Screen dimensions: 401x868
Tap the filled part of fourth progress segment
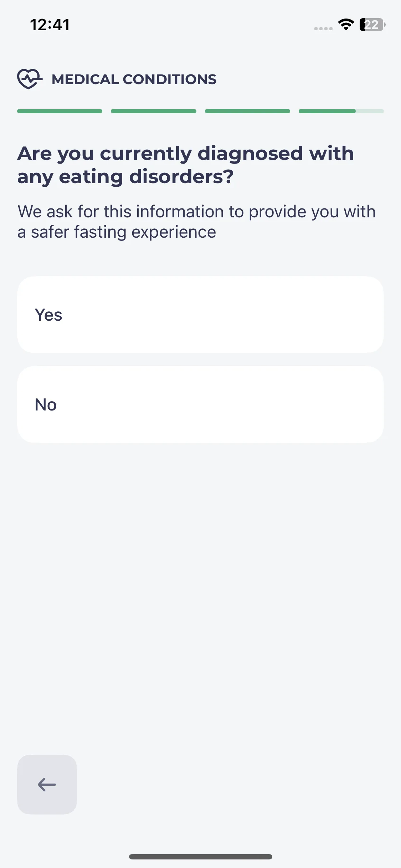pyautogui.click(x=327, y=111)
